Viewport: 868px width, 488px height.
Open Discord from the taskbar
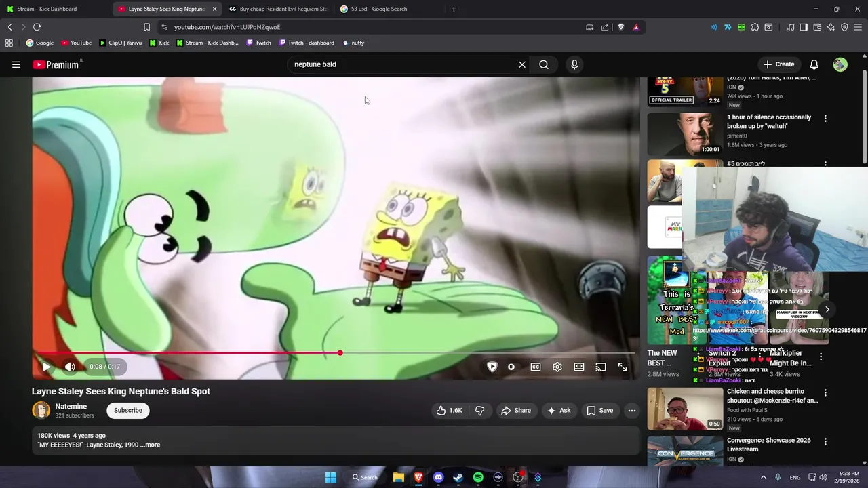(x=438, y=477)
